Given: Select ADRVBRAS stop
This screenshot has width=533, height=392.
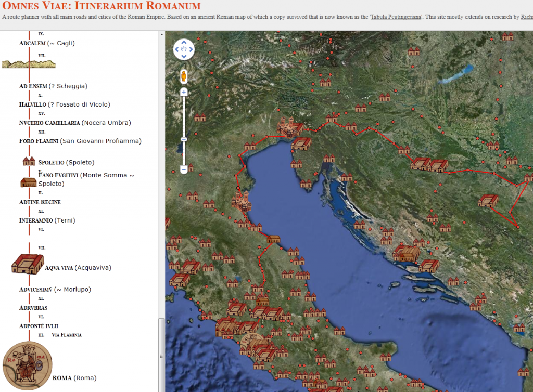Looking at the screenshot, I should [x=33, y=308].
